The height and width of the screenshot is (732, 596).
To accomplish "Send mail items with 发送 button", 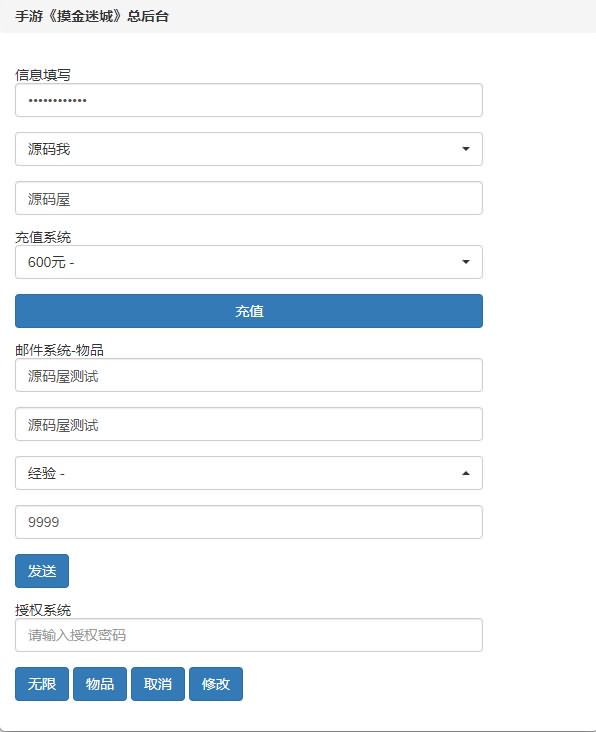I will 42,571.
